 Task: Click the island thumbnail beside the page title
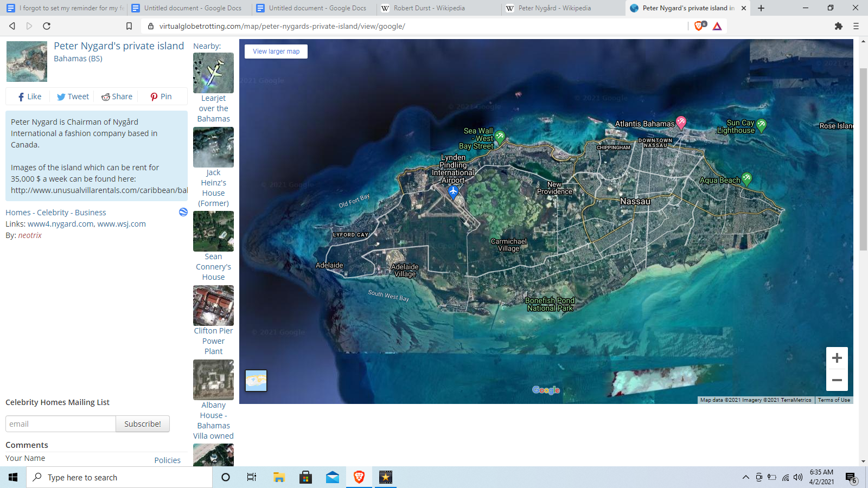(x=27, y=61)
